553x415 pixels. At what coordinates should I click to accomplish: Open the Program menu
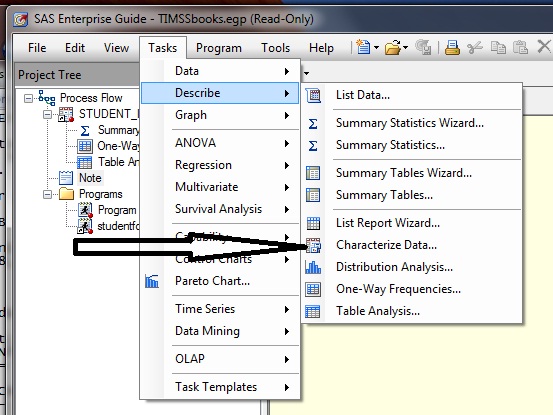tap(219, 48)
